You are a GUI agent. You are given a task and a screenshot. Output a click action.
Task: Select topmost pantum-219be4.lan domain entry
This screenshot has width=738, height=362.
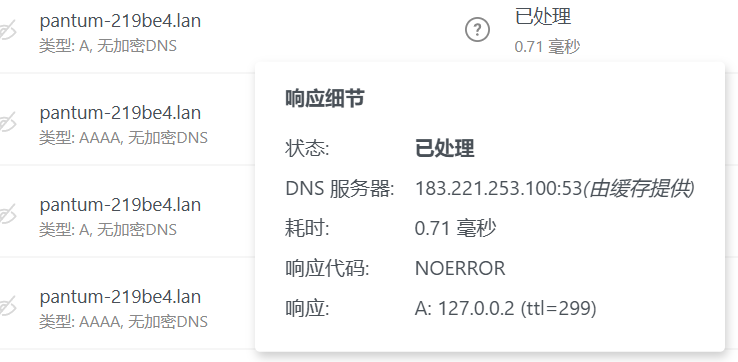[x=120, y=20]
